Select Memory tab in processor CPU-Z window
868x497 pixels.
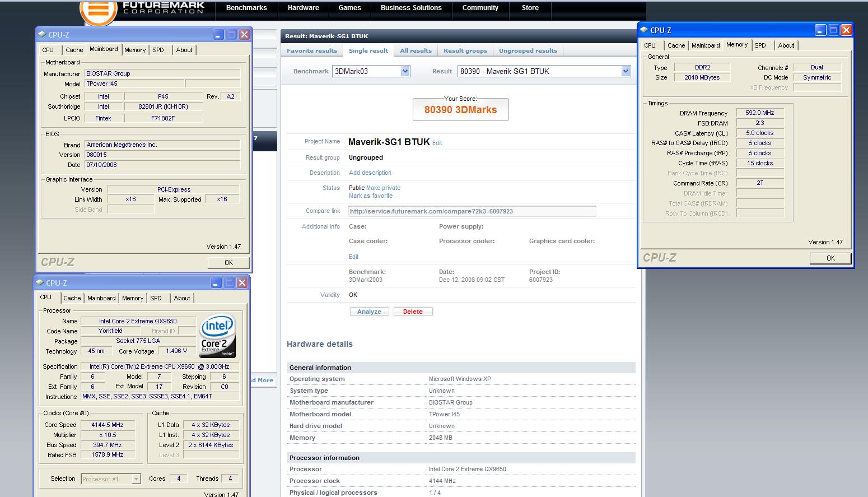pyautogui.click(x=133, y=298)
